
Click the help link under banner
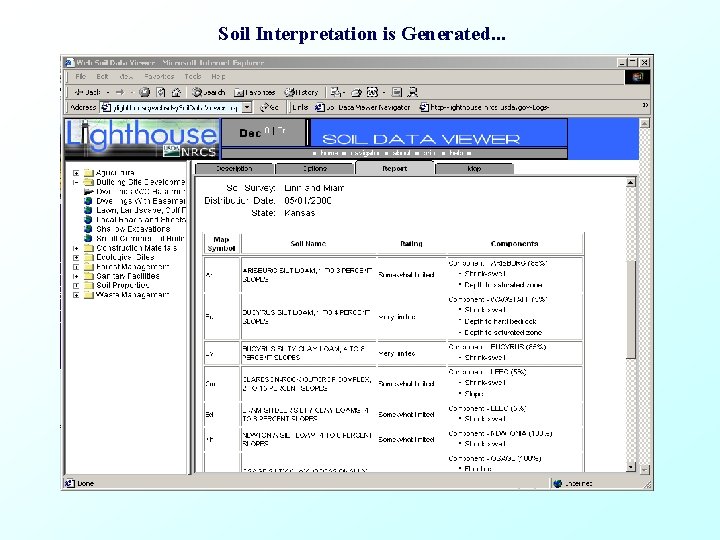[x=458, y=153]
